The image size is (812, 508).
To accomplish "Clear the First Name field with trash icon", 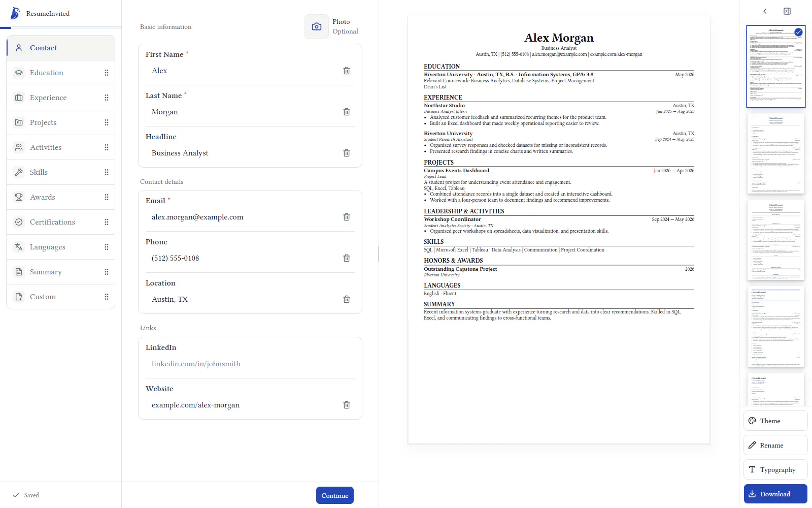I will point(347,71).
